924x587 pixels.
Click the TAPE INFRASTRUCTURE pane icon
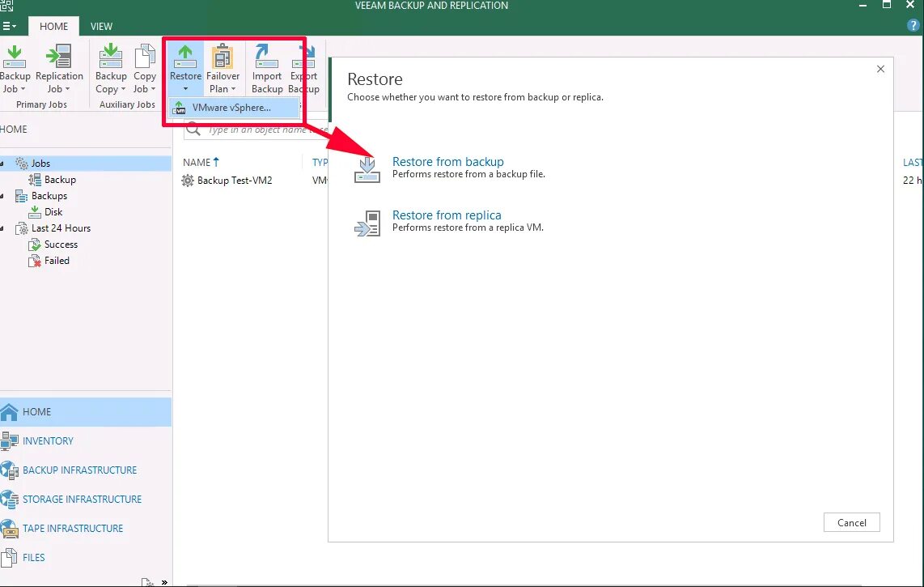point(9,528)
